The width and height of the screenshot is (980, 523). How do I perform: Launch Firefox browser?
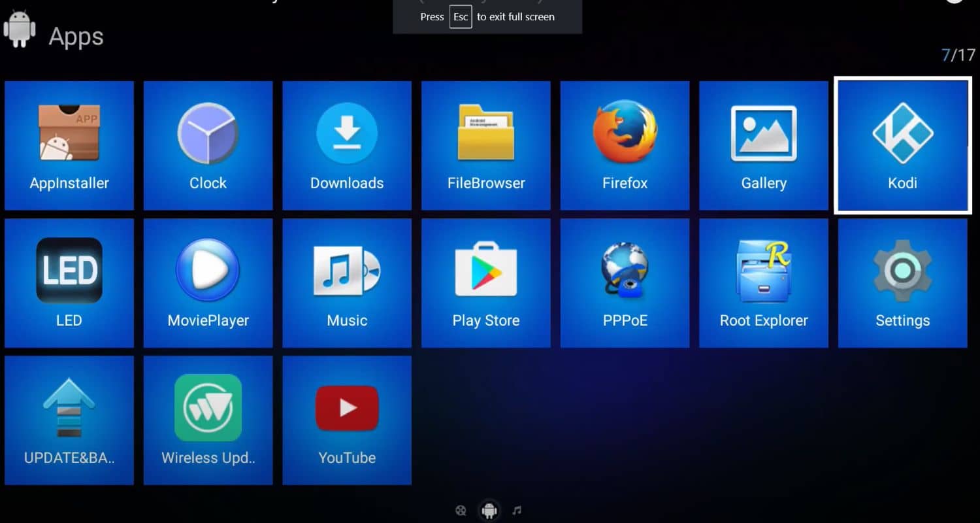tap(625, 146)
